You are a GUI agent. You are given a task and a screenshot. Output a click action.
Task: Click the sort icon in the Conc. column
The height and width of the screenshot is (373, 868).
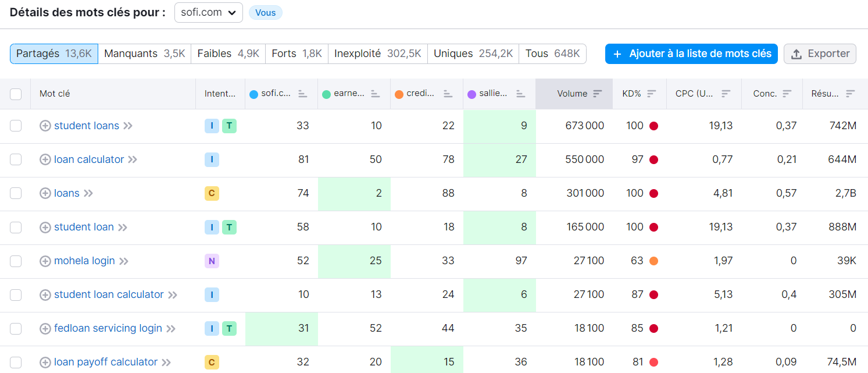(x=787, y=94)
